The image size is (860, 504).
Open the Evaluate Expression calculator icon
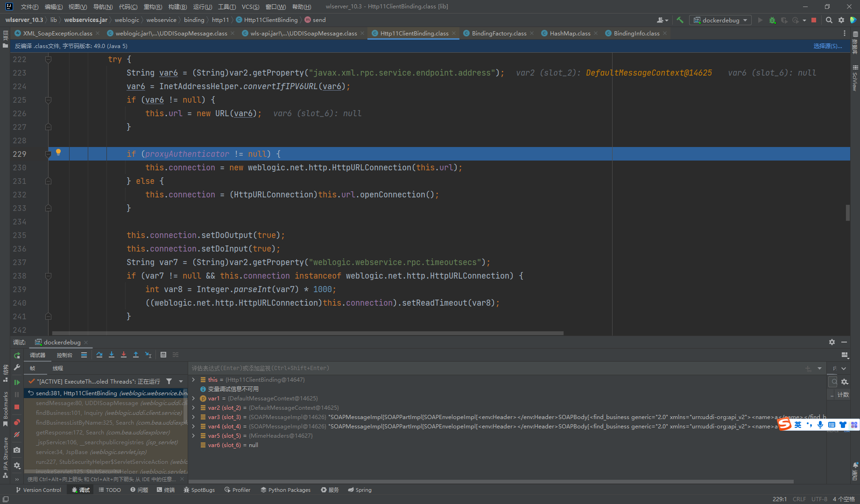pos(163,355)
